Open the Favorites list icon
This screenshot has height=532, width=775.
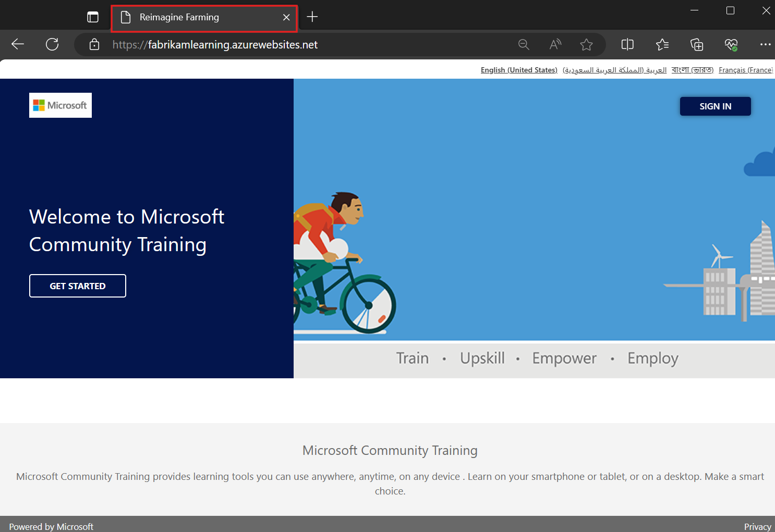pyautogui.click(x=662, y=45)
